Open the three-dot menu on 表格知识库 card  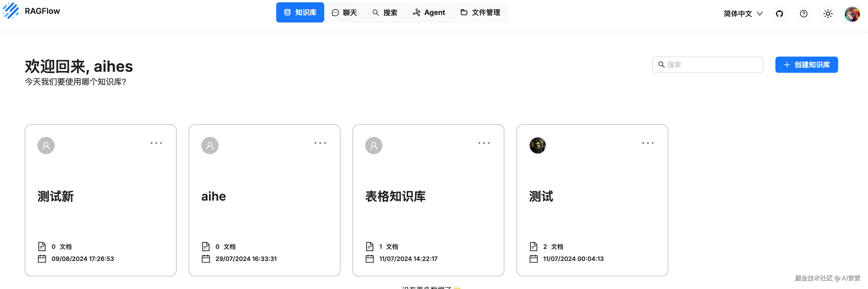(484, 143)
